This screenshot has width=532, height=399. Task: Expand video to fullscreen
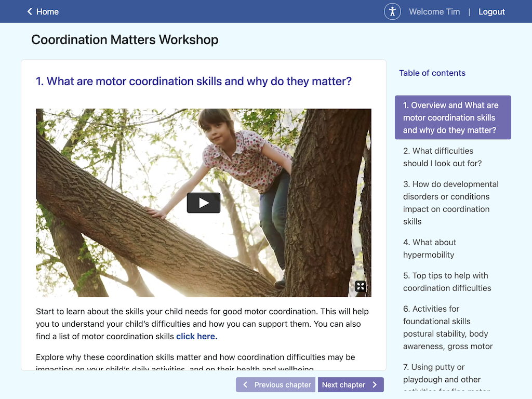(x=361, y=286)
